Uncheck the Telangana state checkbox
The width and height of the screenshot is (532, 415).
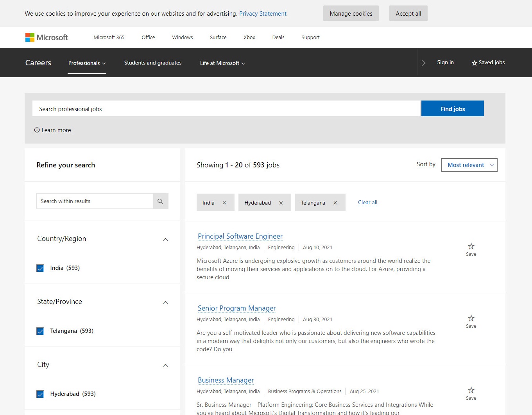pos(40,331)
